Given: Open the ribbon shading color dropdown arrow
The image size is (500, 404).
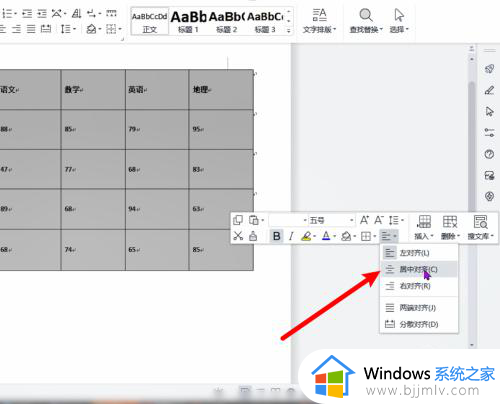Looking at the screenshot, I should (100, 30).
